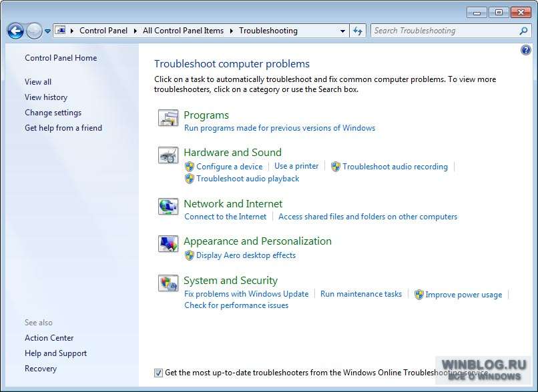Screen dimensions: 538x392
Task: Open Recovery under See also
Action: pos(41,369)
